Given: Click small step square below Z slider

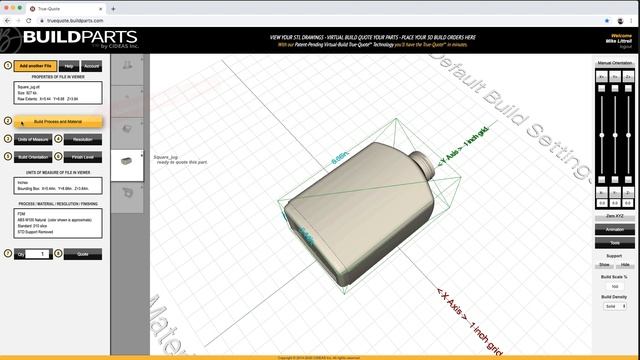Looking at the screenshot, I should pos(628,180).
